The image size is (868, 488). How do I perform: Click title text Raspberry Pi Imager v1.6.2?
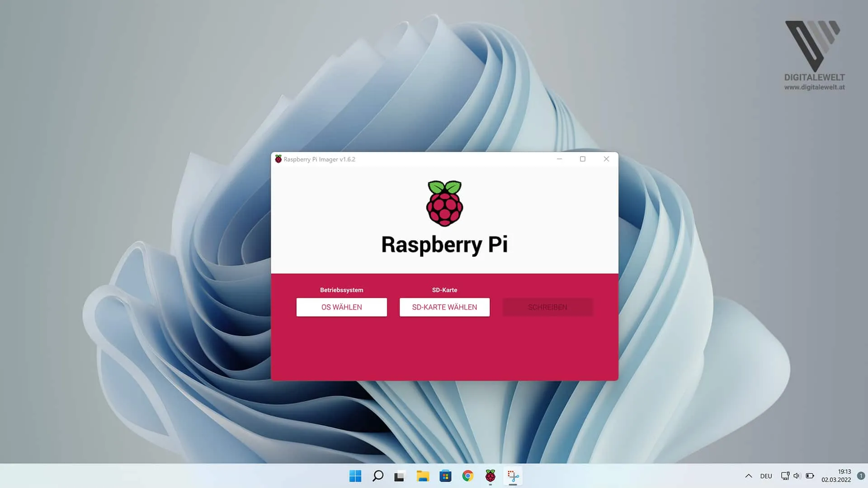[x=319, y=160]
